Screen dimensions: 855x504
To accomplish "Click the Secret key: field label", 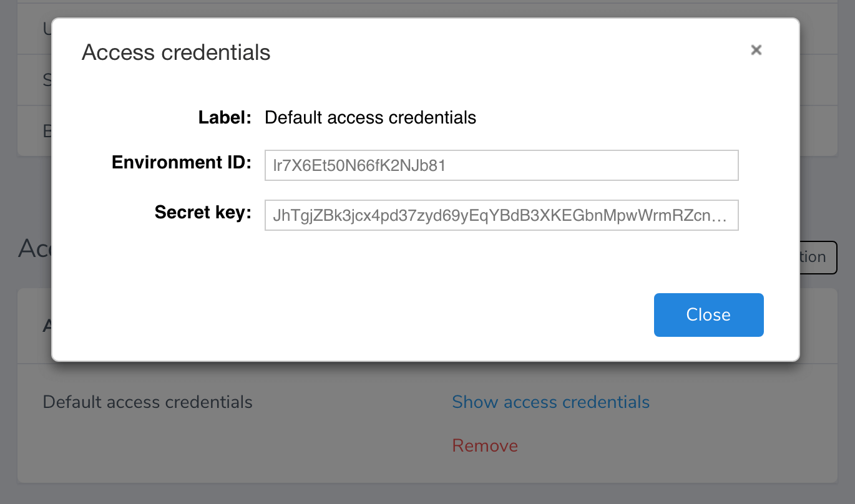I will (202, 213).
